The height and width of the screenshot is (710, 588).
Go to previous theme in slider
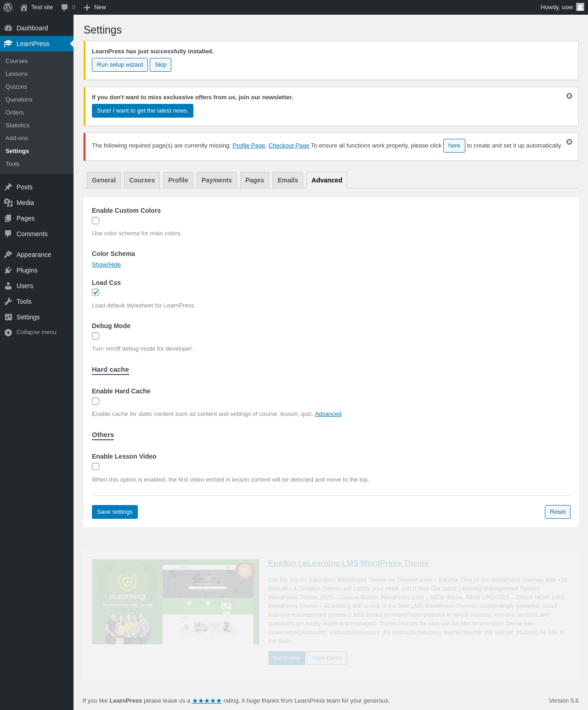click(x=536, y=661)
